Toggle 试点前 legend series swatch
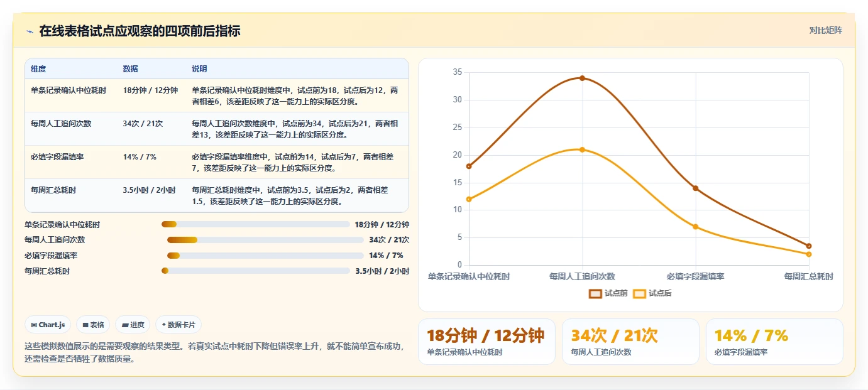868x390 pixels. pyautogui.click(x=595, y=293)
